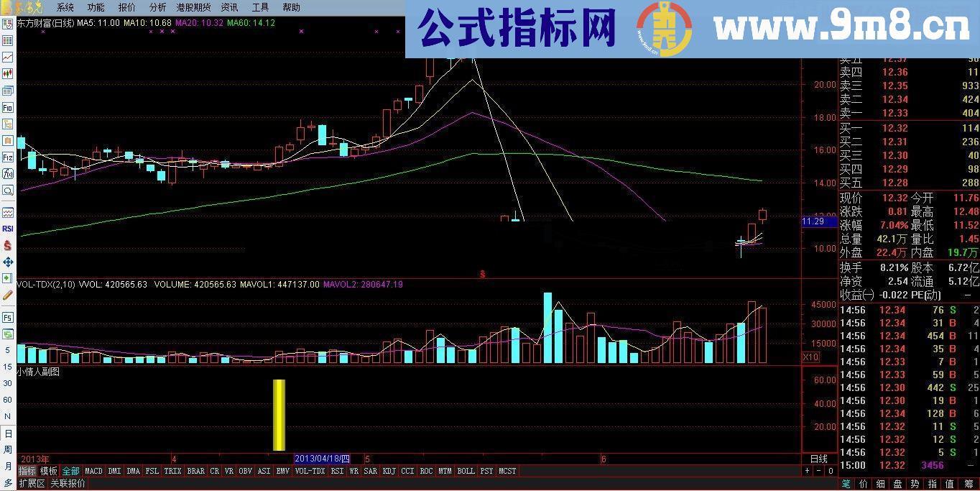Click the quote list icon in left sidebar
The height and width of the screenshot is (491, 980).
(8, 40)
